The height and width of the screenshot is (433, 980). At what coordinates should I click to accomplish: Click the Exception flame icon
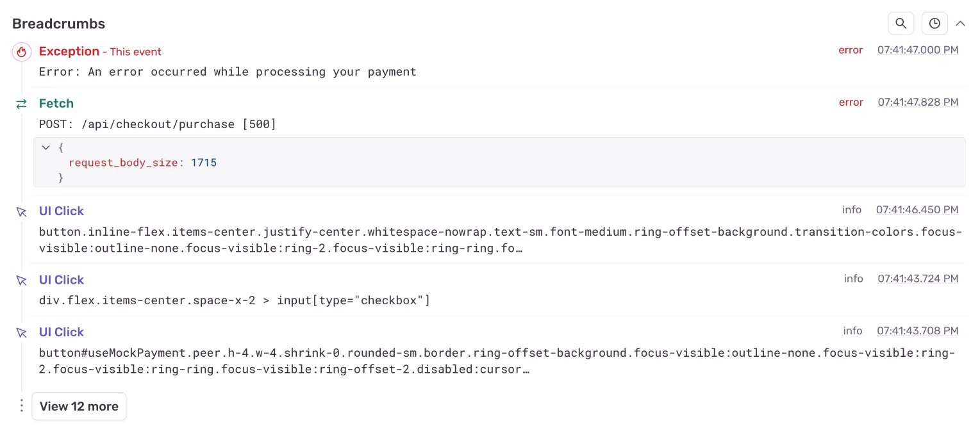[22, 52]
